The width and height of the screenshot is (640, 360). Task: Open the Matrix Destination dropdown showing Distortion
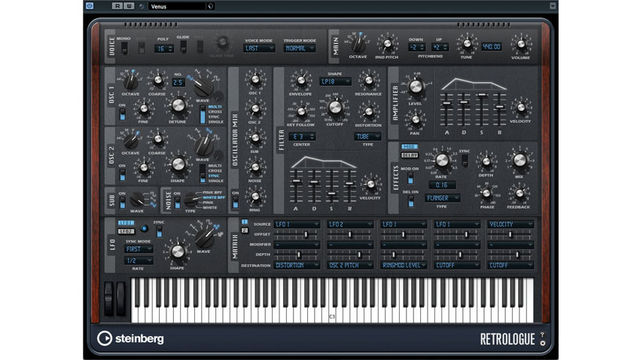tap(297, 265)
